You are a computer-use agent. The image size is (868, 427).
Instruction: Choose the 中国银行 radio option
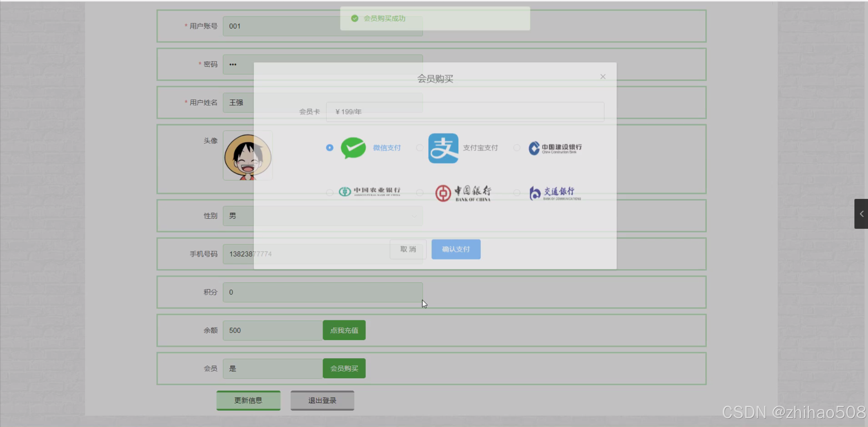[420, 193]
